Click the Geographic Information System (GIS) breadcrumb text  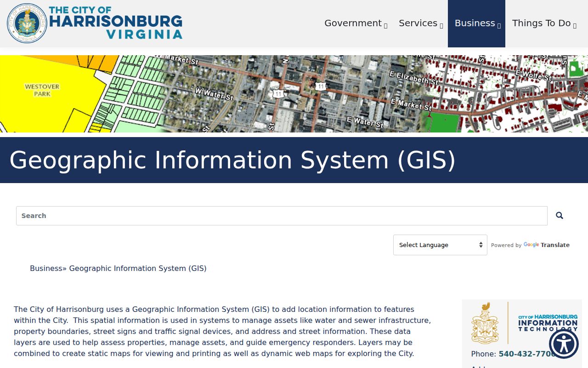point(138,268)
